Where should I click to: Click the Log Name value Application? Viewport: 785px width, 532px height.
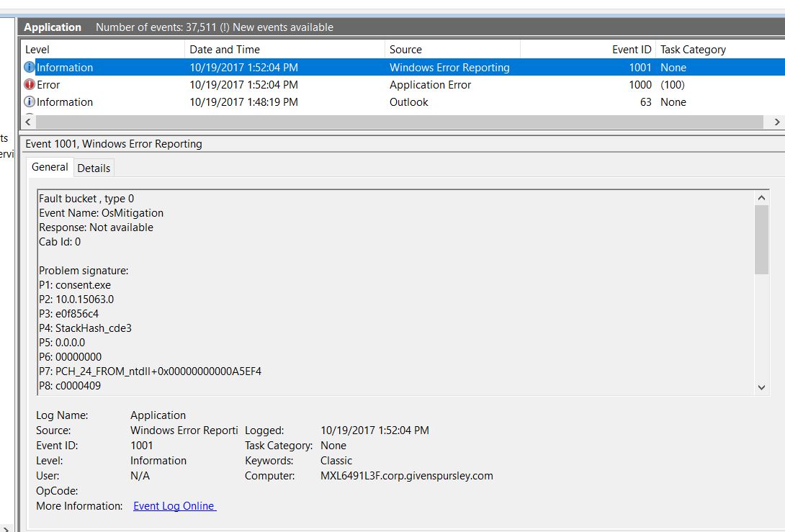pyautogui.click(x=158, y=415)
